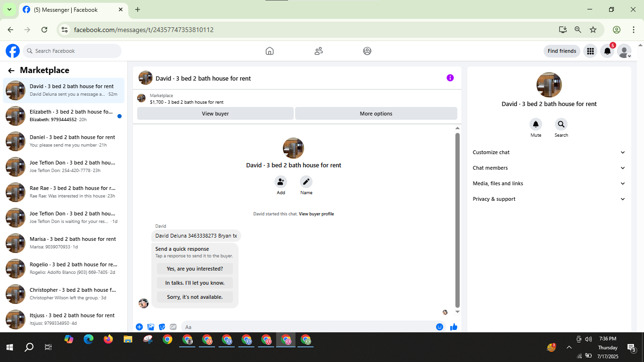This screenshot has height=362, width=644.
Task: Open the purple conversation information icon
Action: [x=450, y=78]
